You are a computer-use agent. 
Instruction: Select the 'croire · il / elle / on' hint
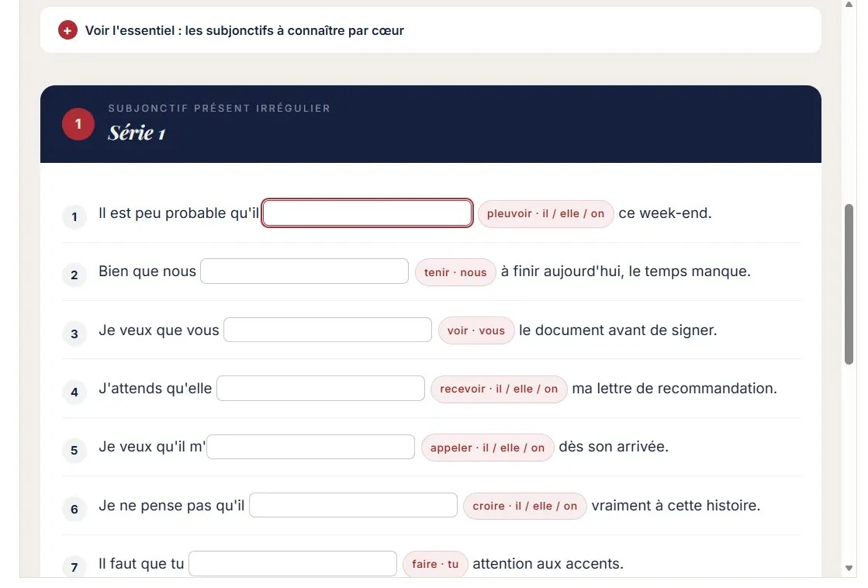[x=524, y=506]
